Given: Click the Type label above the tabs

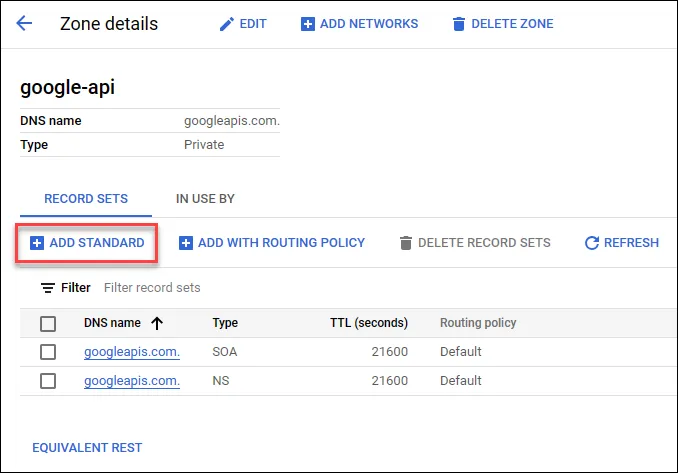Looking at the screenshot, I should pyautogui.click(x=34, y=145).
